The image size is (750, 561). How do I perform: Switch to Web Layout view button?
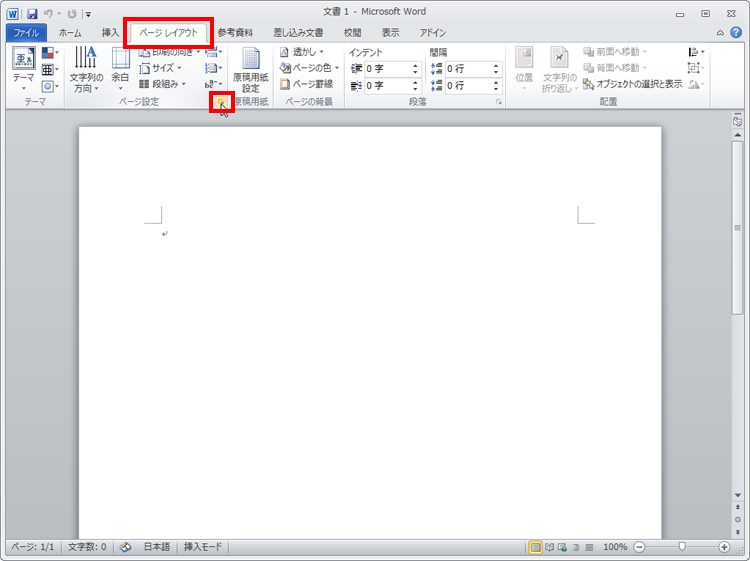tap(562, 547)
